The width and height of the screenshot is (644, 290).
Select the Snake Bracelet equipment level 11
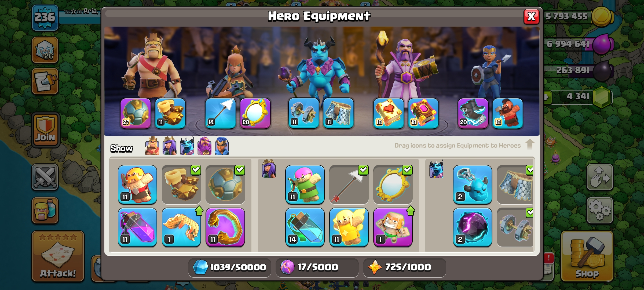click(225, 227)
